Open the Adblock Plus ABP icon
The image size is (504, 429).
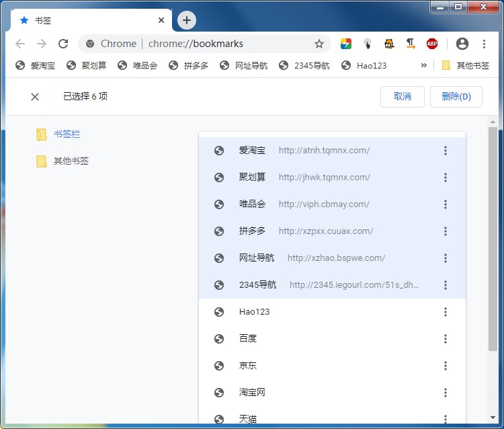coord(431,44)
